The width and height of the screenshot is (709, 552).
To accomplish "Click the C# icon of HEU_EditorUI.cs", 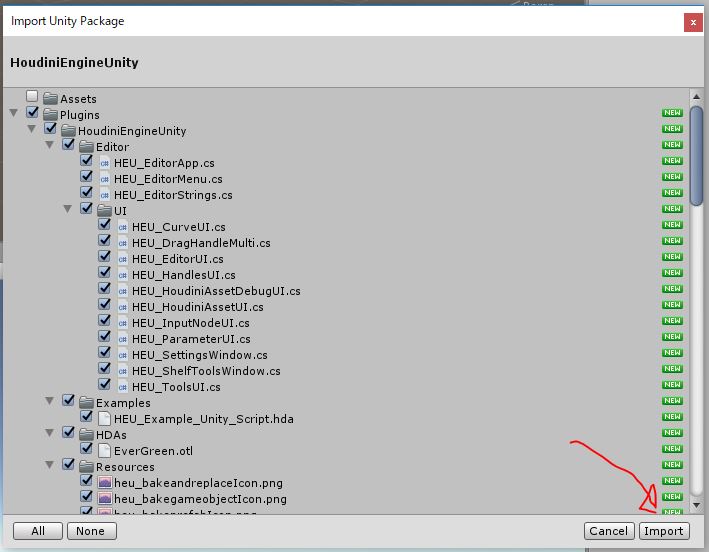I will coord(123,259).
